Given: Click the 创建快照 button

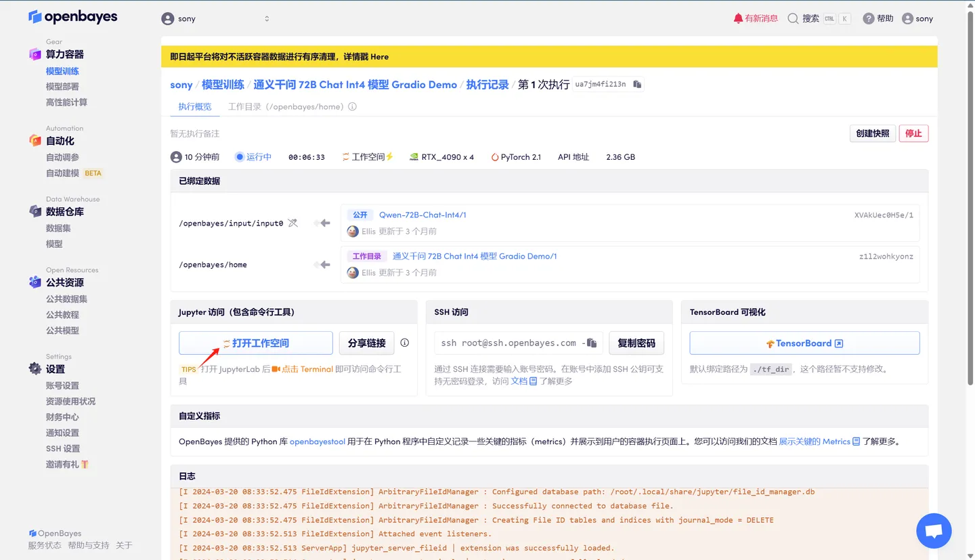Looking at the screenshot, I should click(873, 133).
